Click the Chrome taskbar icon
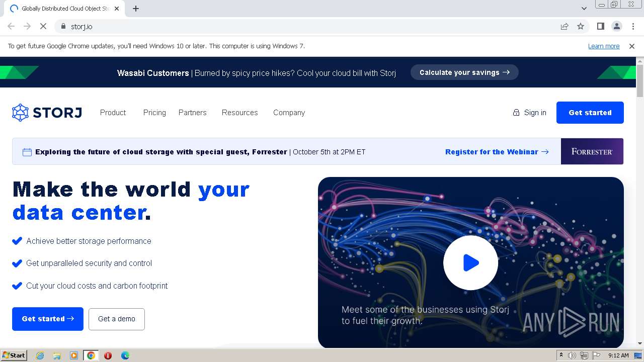644x362 pixels. [91, 355]
